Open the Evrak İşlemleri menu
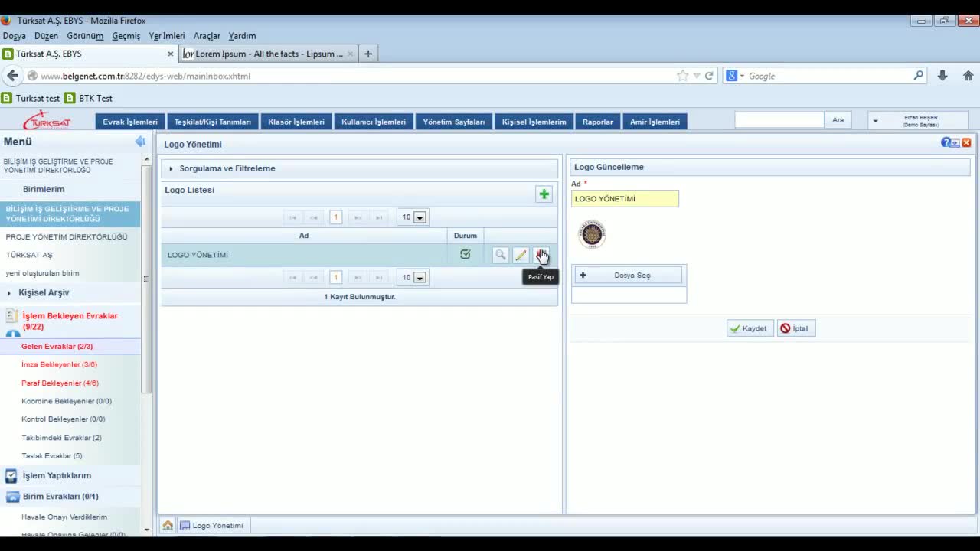Image resolution: width=980 pixels, height=551 pixels. click(130, 122)
